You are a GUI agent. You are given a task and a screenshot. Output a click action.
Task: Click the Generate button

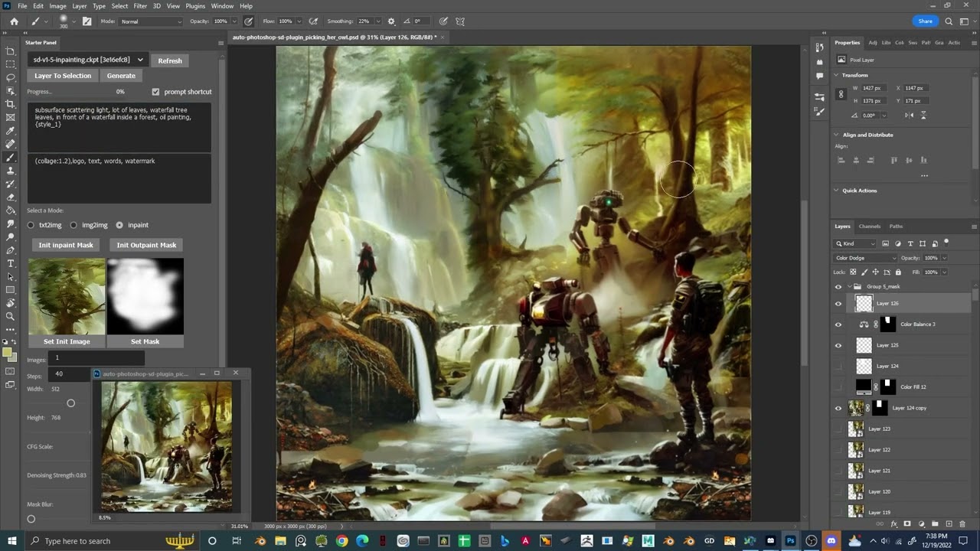coord(121,76)
